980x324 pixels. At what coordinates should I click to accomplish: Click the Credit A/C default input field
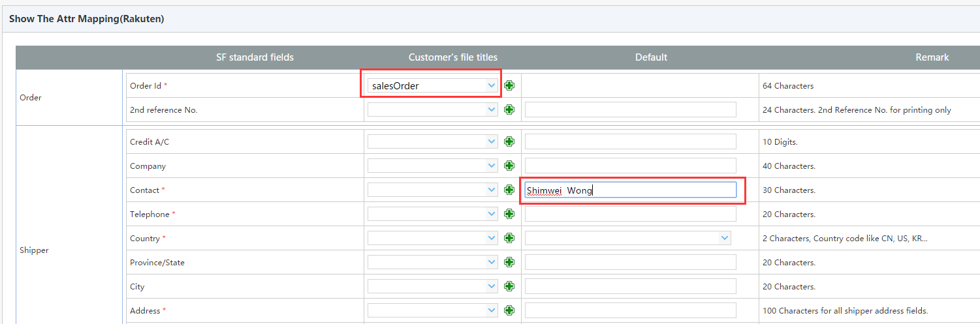click(631, 141)
